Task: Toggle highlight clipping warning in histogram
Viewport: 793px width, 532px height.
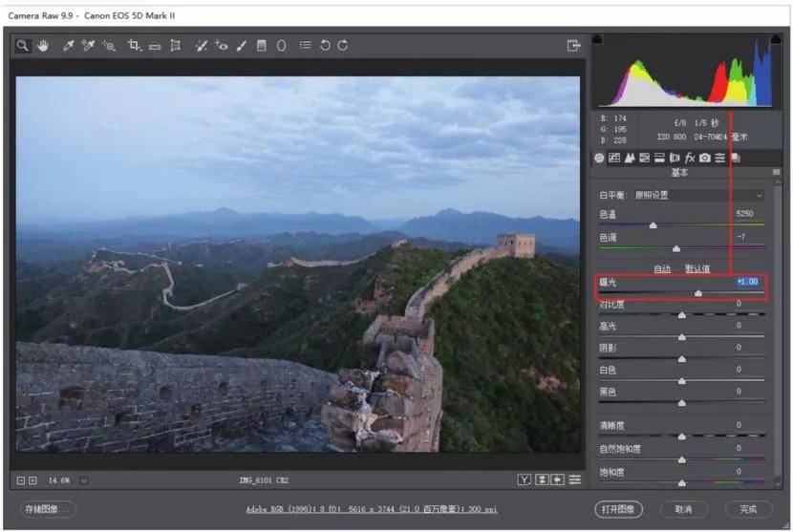Action: tap(775, 39)
